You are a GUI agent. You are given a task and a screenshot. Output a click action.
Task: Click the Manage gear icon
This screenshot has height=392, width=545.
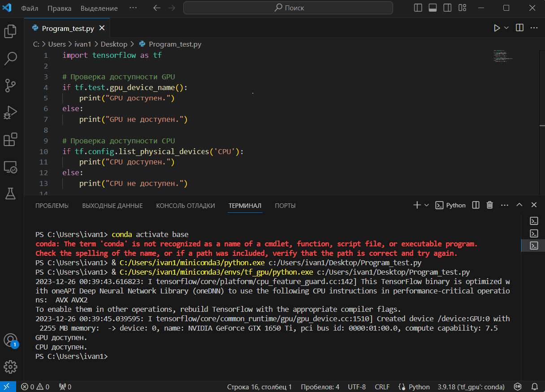(x=10, y=366)
